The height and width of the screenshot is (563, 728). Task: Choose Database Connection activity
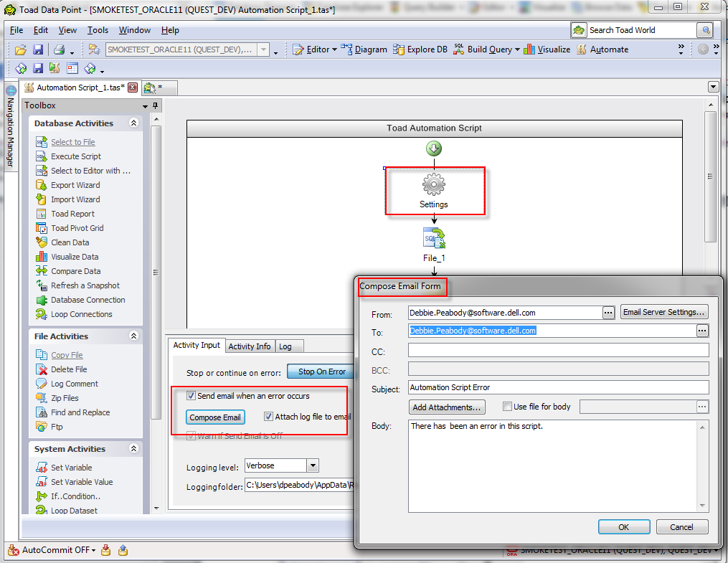(x=80, y=301)
